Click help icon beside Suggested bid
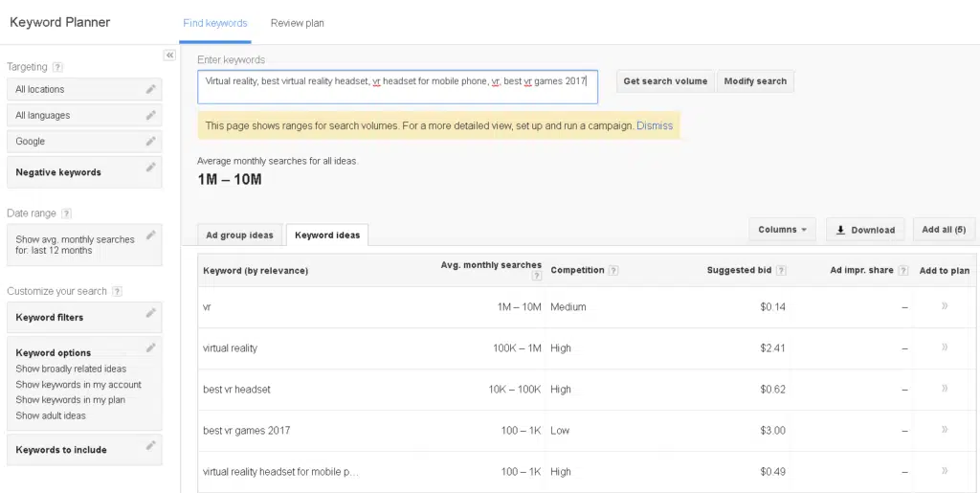The height and width of the screenshot is (493, 980). point(781,271)
